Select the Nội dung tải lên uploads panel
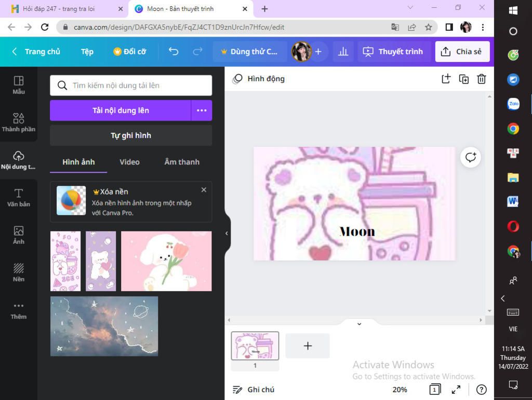This screenshot has width=532, height=400. point(19,160)
